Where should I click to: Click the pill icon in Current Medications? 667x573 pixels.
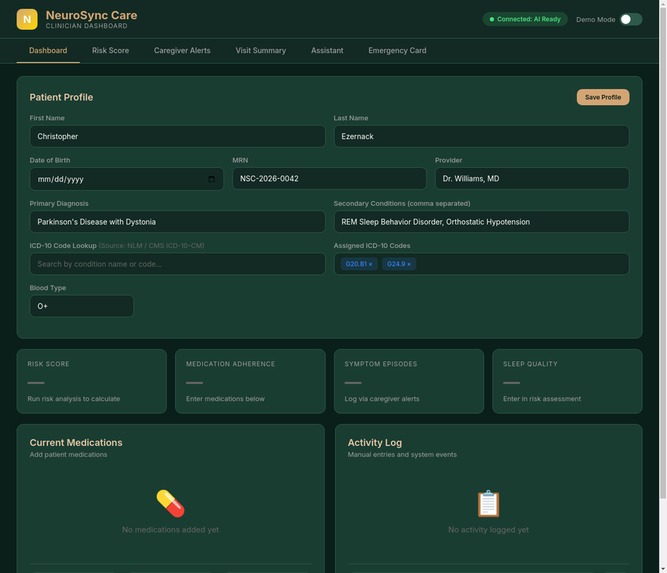pos(170,504)
